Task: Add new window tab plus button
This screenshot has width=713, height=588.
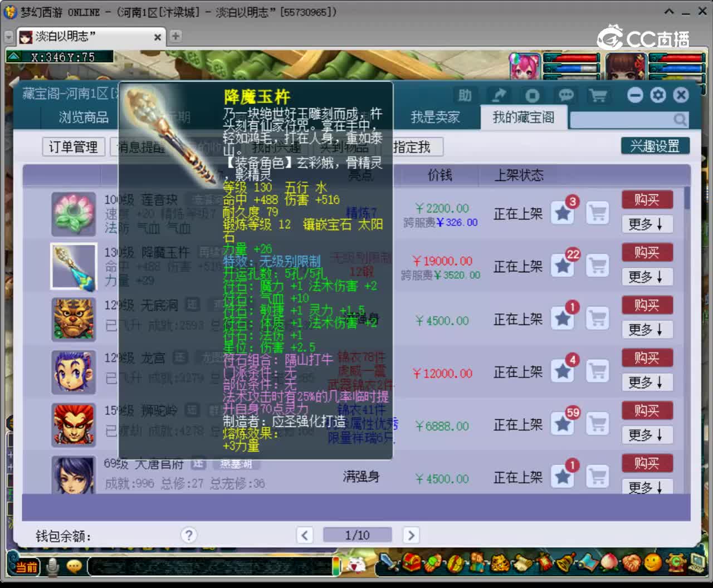Action: click(175, 36)
